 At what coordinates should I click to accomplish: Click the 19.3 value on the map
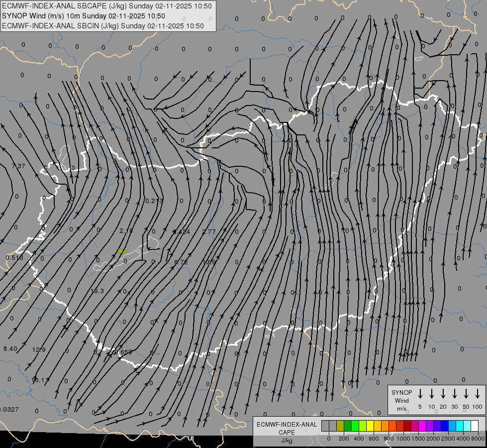point(97,291)
